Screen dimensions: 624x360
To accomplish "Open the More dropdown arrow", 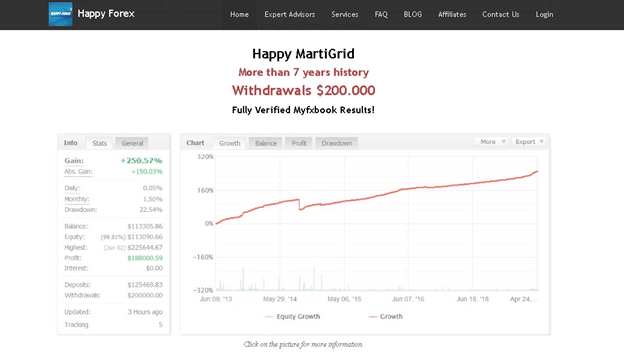I will coord(503,142).
